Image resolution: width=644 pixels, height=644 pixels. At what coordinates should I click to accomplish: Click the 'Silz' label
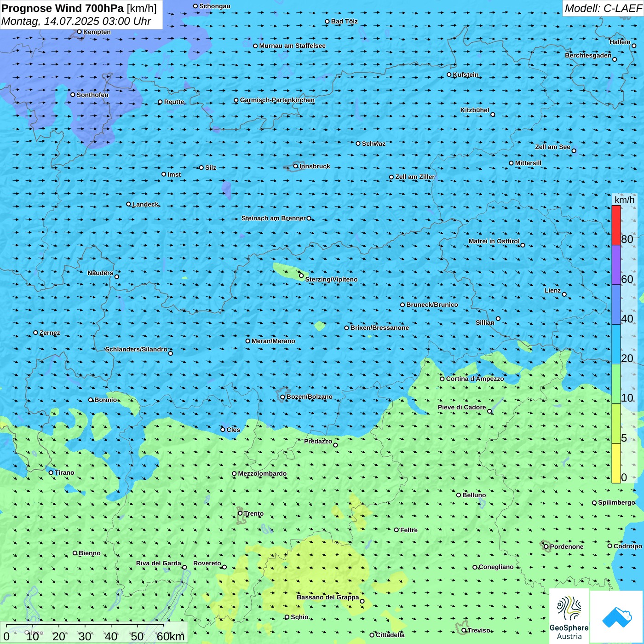click(211, 167)
